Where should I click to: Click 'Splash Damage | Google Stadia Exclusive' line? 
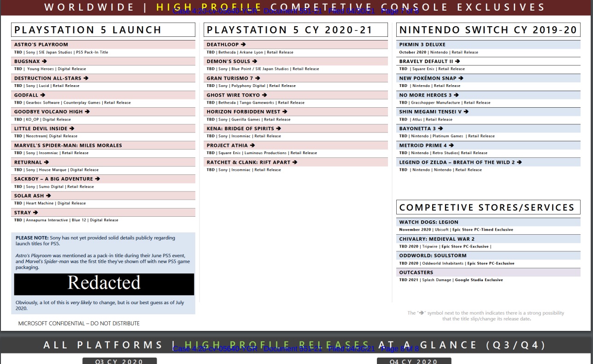tap(451, 280)
